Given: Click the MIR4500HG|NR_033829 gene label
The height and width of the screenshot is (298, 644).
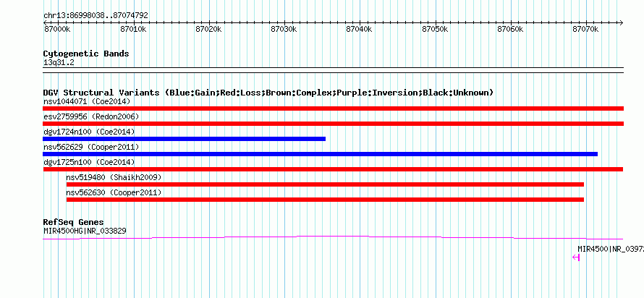Looking at the screenshot, I should point(85,231).
